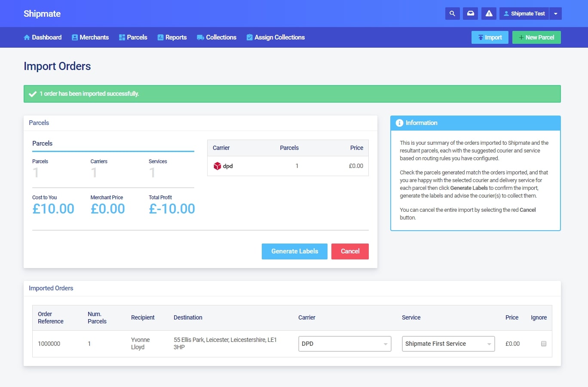Click the recipient Yvonne Lloyd cell
Image resolution: width=588 pixels, height=387 pixels.
[141, 343]
